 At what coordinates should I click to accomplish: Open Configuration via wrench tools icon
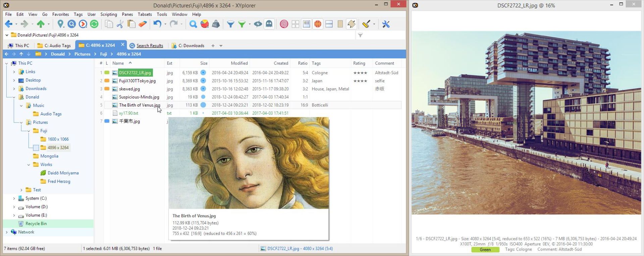point(386,24)
